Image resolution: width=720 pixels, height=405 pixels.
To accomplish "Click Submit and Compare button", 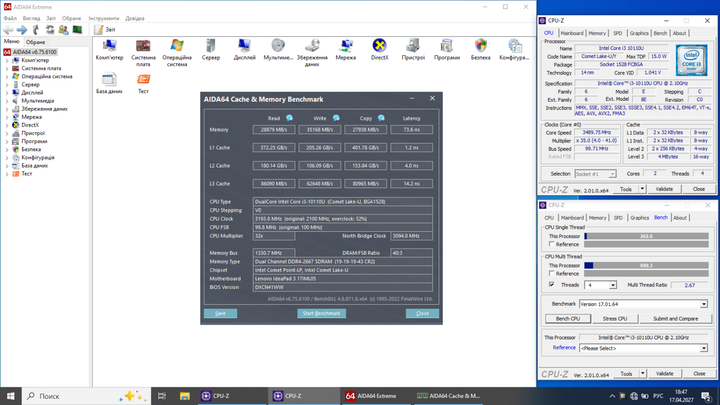I will point(675,318).
